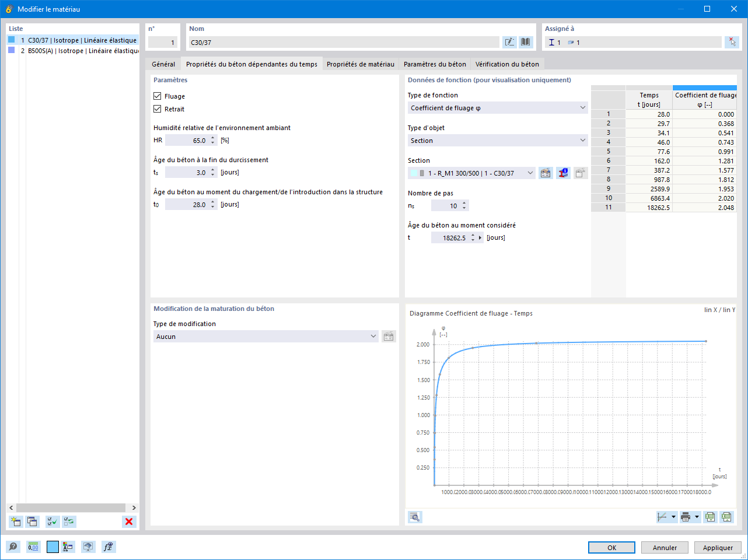Select material 2 B500S(A) in the list
Viewport: 748px width, 560px height.
(73, 51)
